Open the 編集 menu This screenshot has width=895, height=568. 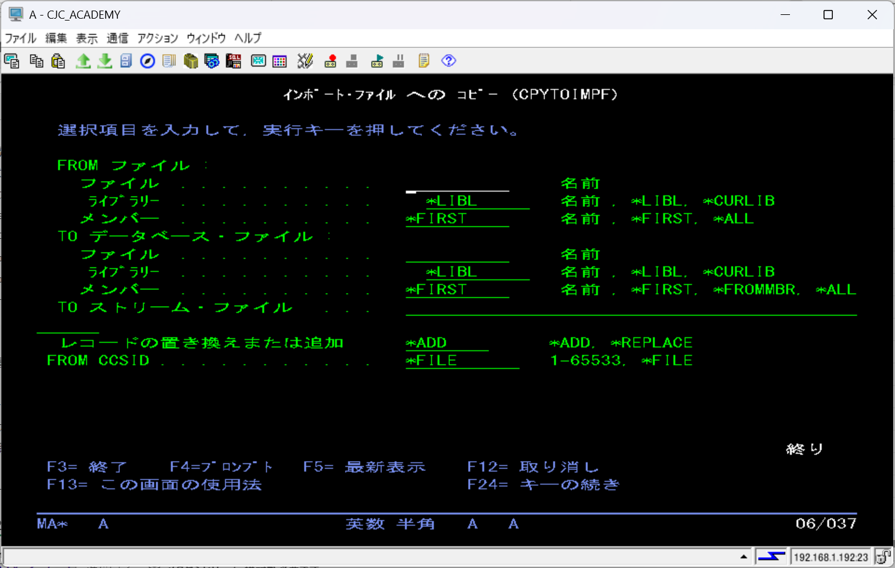[56, 38]
